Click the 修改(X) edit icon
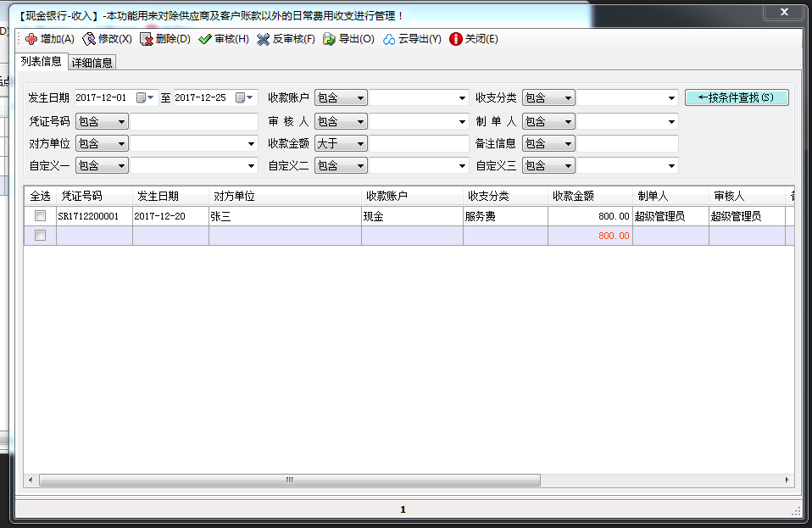The width and height of the screenshot is (812, 528). 89,39
